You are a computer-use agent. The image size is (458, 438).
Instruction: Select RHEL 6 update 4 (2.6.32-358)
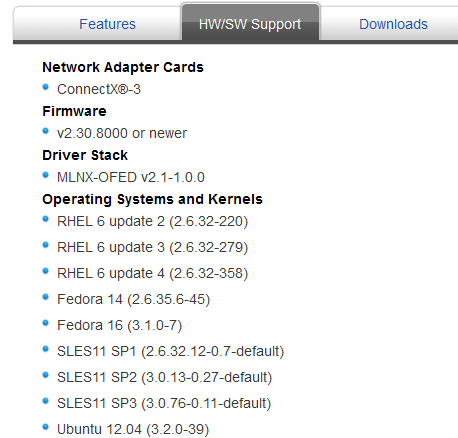click(153, 273)
